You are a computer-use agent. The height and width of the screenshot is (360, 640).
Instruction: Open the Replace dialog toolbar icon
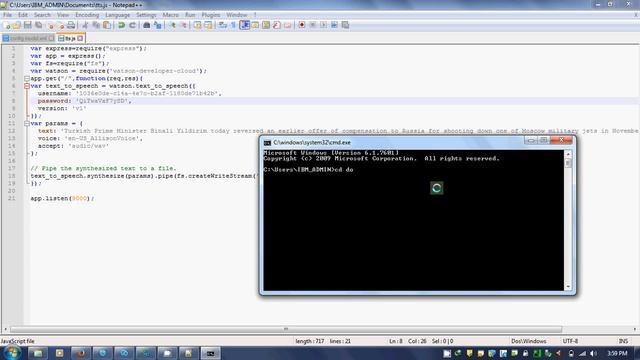(x=158, y=25)
